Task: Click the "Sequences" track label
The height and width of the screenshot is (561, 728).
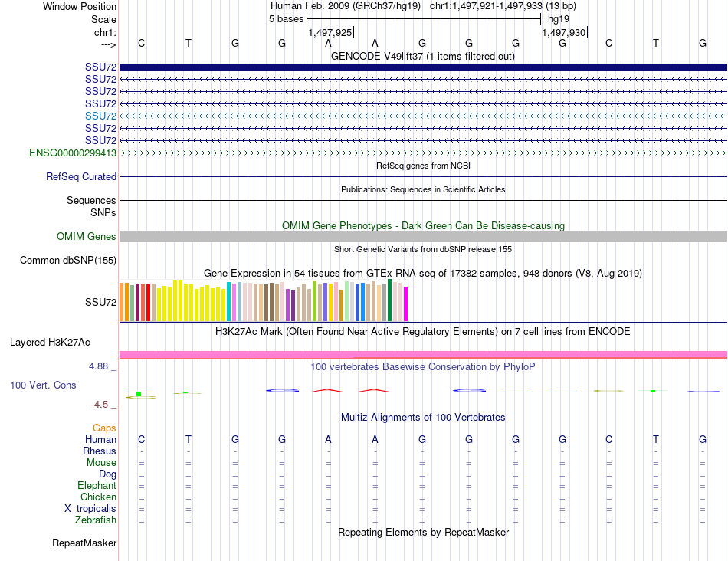Action: pyautogui.click(x=91, y=200)
